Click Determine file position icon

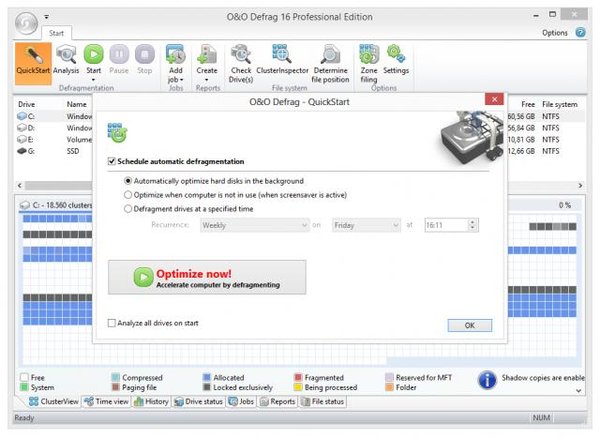[330, 54]
